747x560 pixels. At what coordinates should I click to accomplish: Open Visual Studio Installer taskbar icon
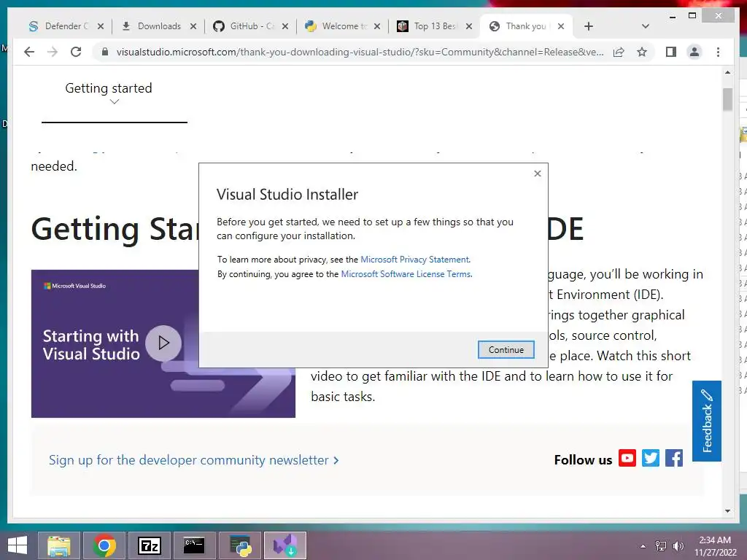[285, 545]
